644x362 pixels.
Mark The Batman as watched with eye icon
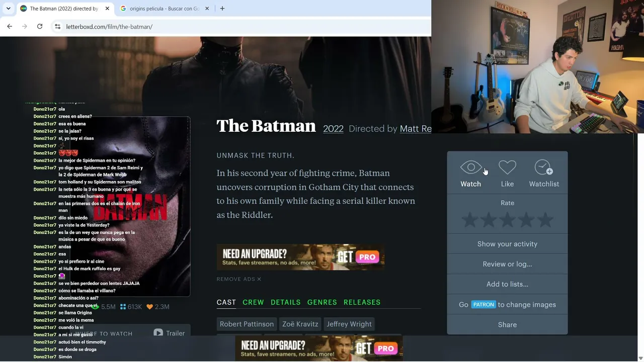pos(471,173)
